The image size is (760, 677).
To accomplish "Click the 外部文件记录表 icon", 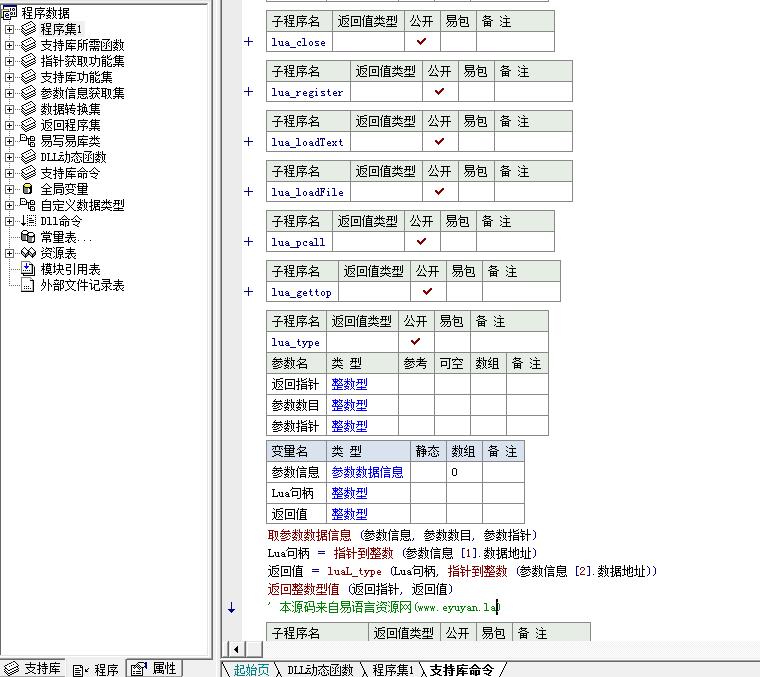I will tap(28, 285).
